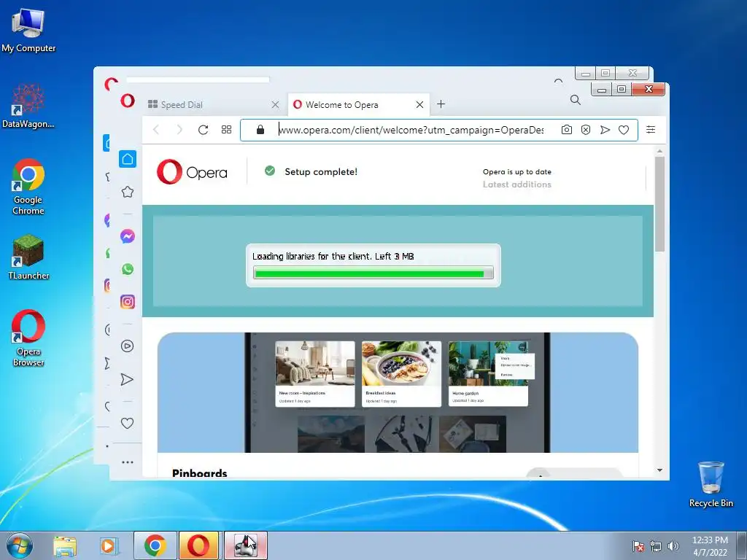
Task: Open Bookmarks star in sidebar
Action: [127, 192]
